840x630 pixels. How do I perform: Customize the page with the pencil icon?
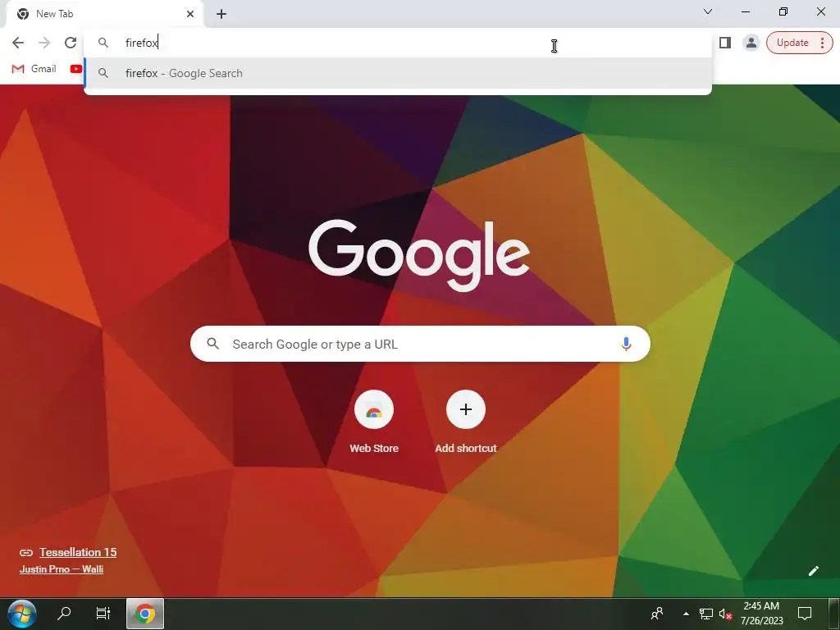[813, 571]
